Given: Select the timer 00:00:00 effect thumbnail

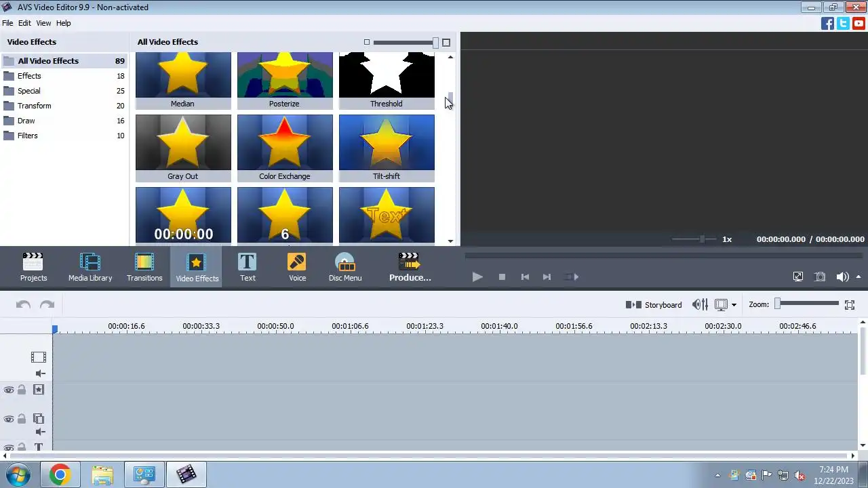Looking at the screenshot, I should point(183,215).
